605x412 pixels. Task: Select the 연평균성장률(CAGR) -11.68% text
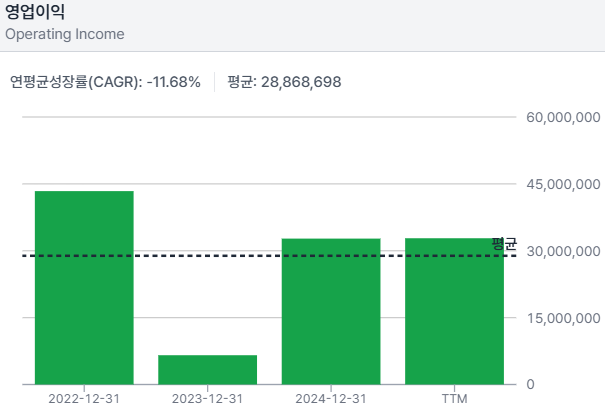[105, 81]
